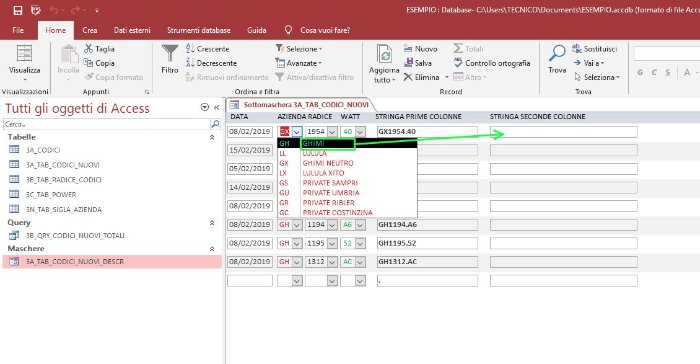Screen dimensions: 700x364
Task: Click the GH1195.52 string field
Action: coord(427,243)
